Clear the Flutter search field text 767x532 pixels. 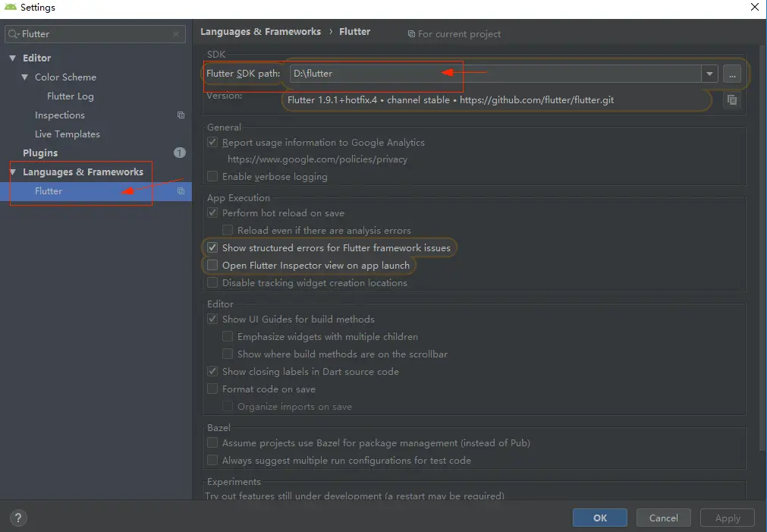[x=176, y=33]
